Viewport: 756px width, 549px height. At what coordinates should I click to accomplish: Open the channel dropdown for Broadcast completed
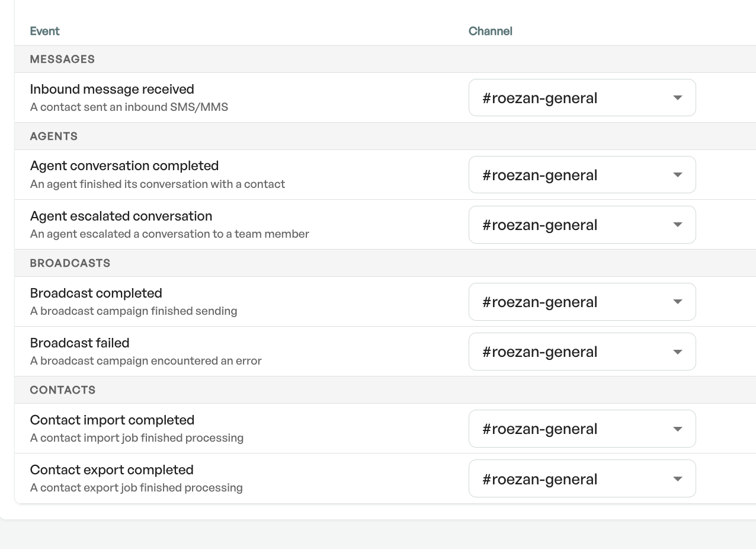tap(582, 301)
